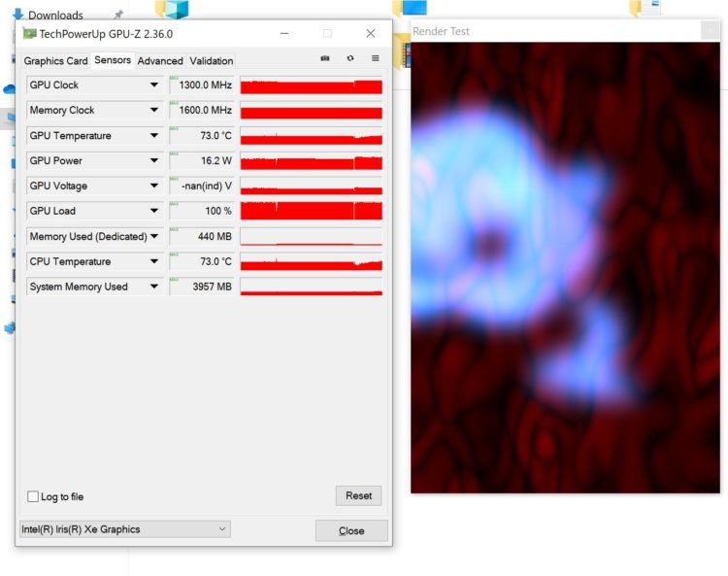
Task: Click the Downloads label in File Explorer
Action: 55,15
